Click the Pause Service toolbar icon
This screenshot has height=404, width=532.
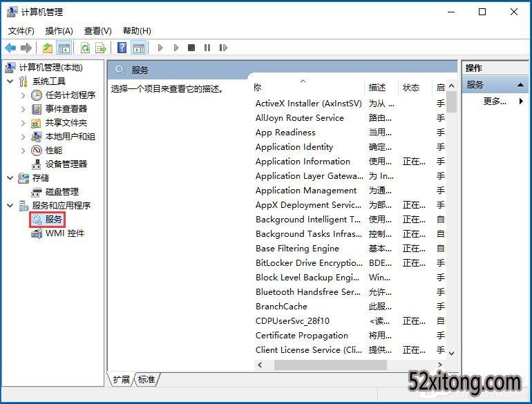pyautogui.click(x=207, y=48)
